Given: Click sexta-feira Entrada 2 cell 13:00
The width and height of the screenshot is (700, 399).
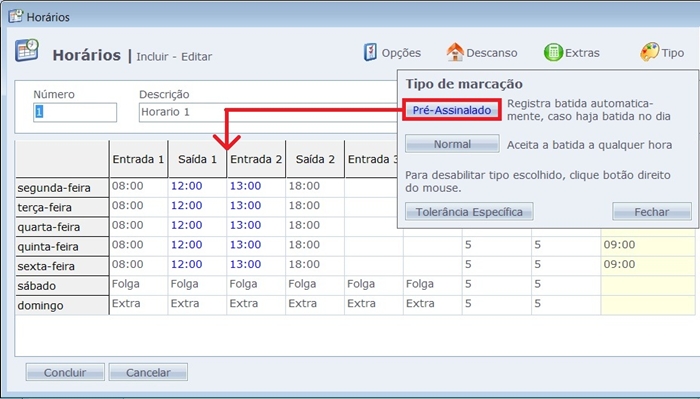Looking at the screenshot, I should click(x=256, y=266).
